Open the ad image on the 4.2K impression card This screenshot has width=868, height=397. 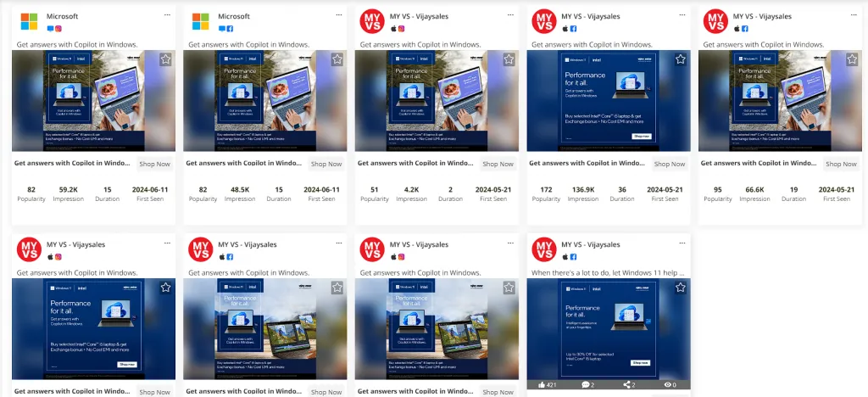pyautogui.click(x=437, y=100)
